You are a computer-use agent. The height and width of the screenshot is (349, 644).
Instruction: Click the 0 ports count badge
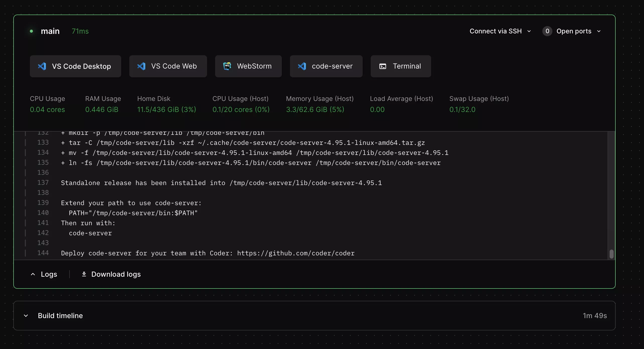point(547,31)
